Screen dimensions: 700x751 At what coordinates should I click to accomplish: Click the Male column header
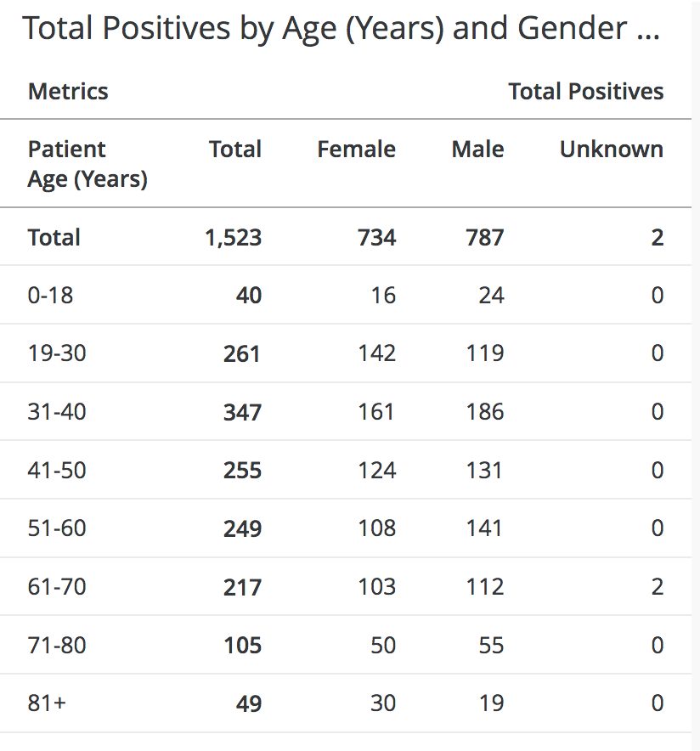pyautogui.click(x=477, y=150)
